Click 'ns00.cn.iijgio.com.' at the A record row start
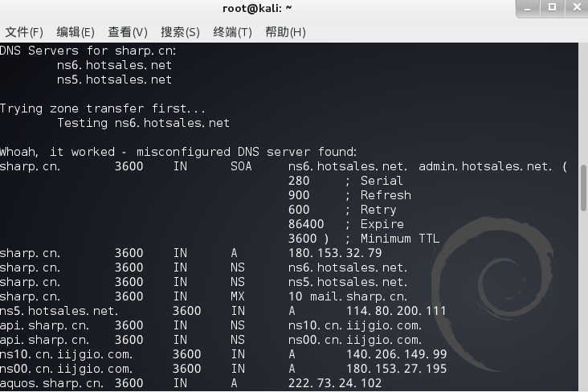 click(66, 369)
